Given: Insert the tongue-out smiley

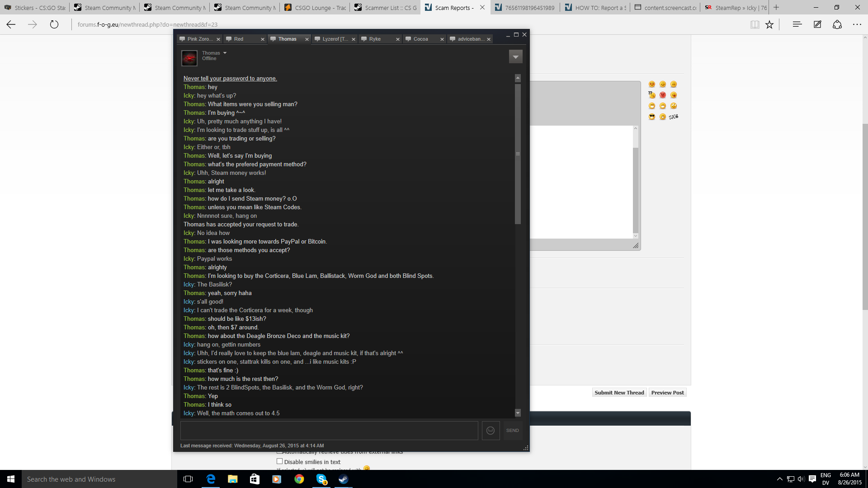Looking at the screenshot, I should [674, 95].
